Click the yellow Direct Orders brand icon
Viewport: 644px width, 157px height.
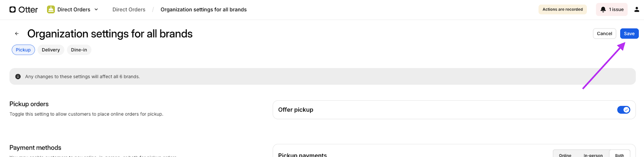click(51, 9)
